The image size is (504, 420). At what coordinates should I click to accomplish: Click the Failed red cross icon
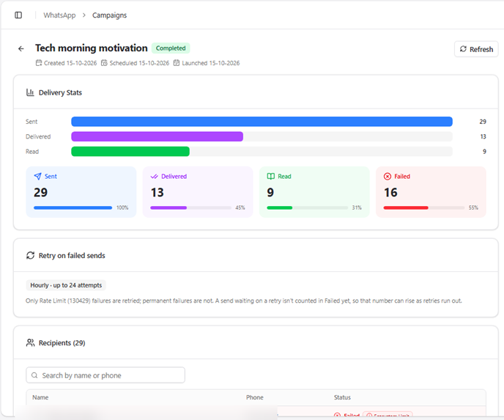coord(388,176)
